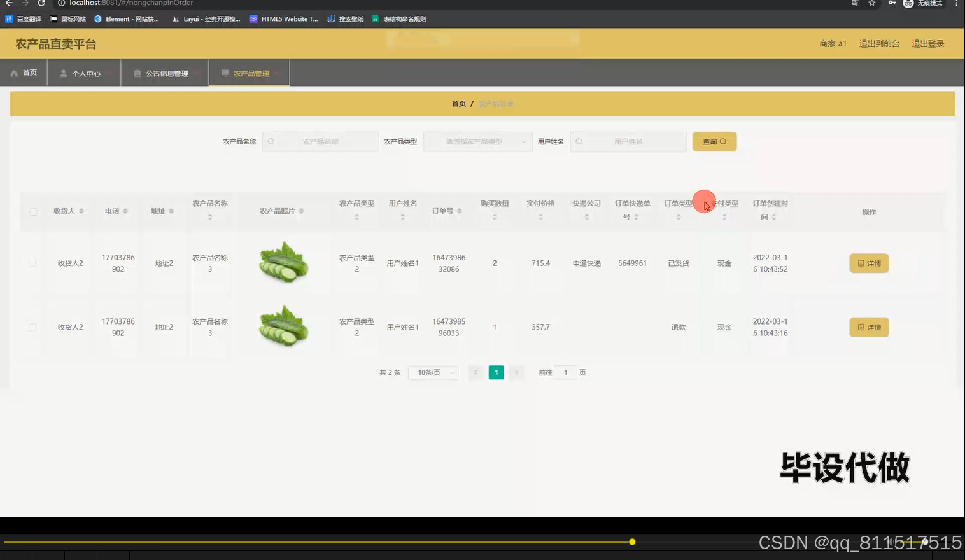The image size is (965, 560).
Task: Sort by 农产品照片 column arrows
Action: tap(301, 211)
